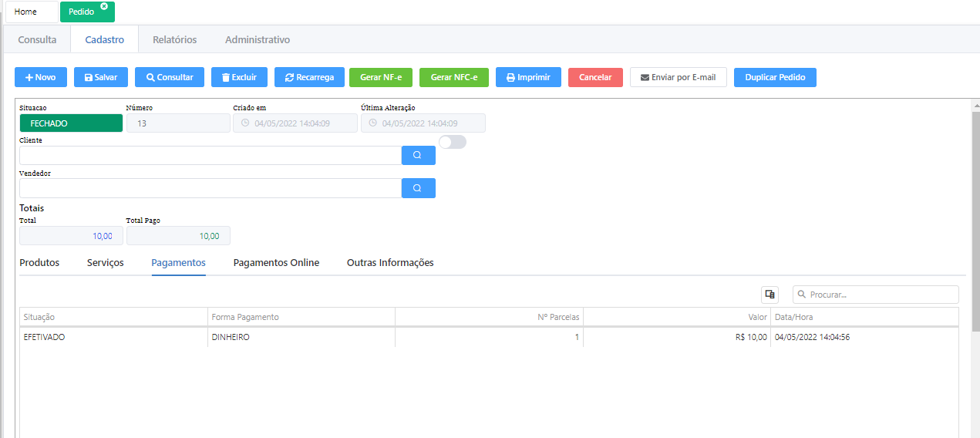The width and height of the screenshot is (980, 438).
Task: Close the Pedido tab with X icon
Action: (104, 6)
